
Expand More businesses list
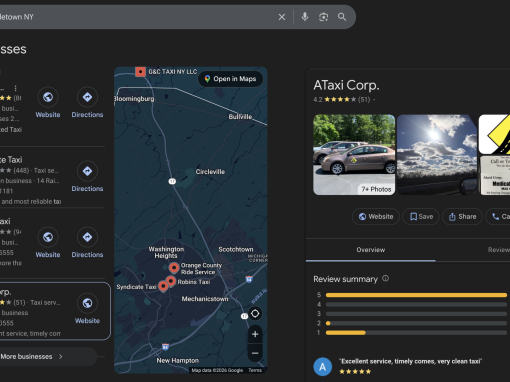47,356
